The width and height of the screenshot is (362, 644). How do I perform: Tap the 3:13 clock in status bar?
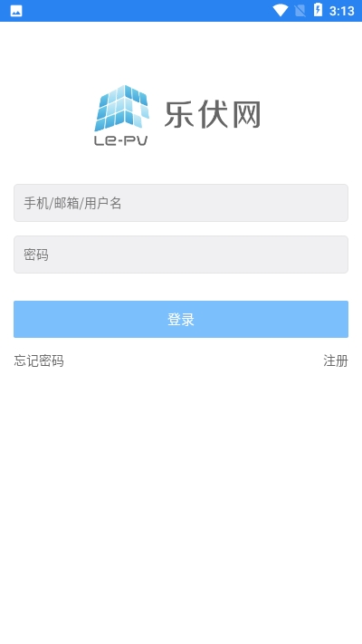[341, 11]
